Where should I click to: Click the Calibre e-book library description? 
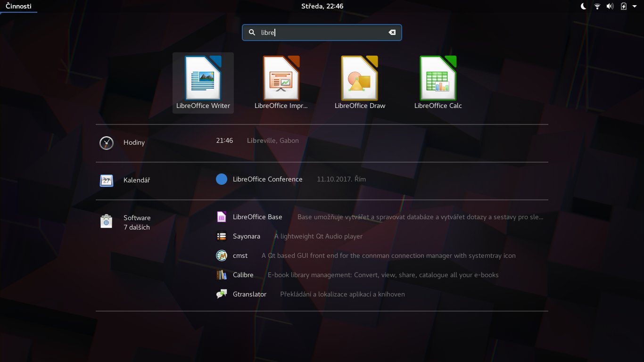(383, 275)
